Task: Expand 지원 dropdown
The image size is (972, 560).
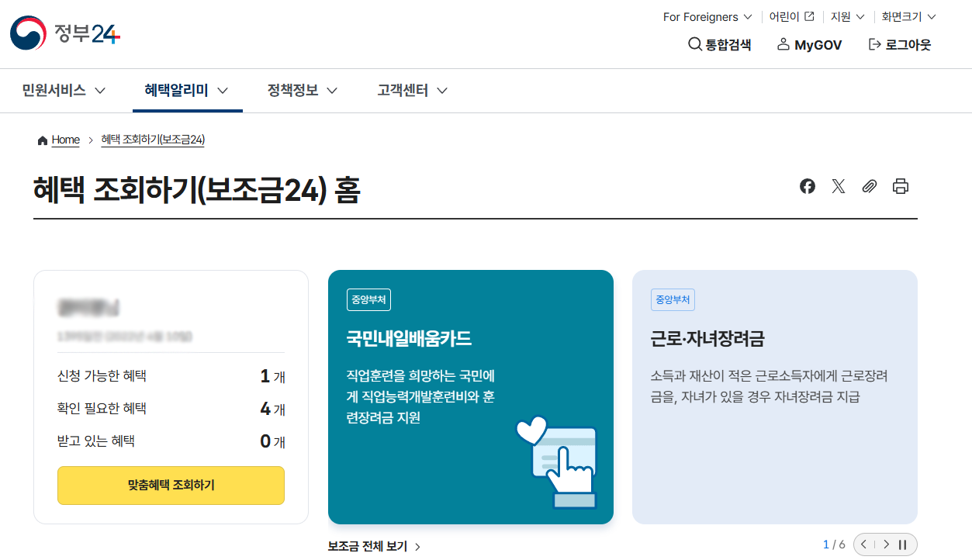Action: 846,17
